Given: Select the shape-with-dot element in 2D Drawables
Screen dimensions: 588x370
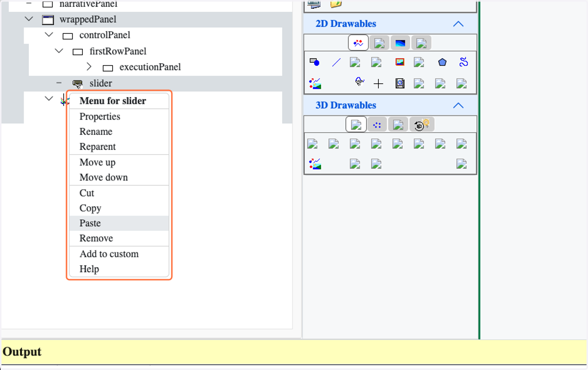Looking at the screenshot, I should tap(315, 62).
